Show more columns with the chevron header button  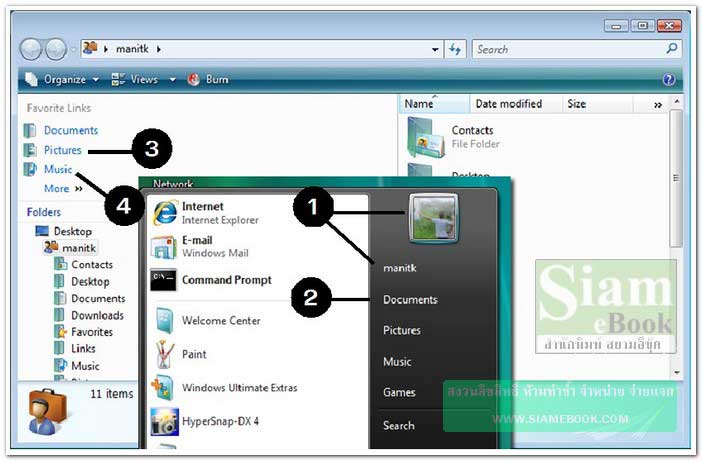658,105
